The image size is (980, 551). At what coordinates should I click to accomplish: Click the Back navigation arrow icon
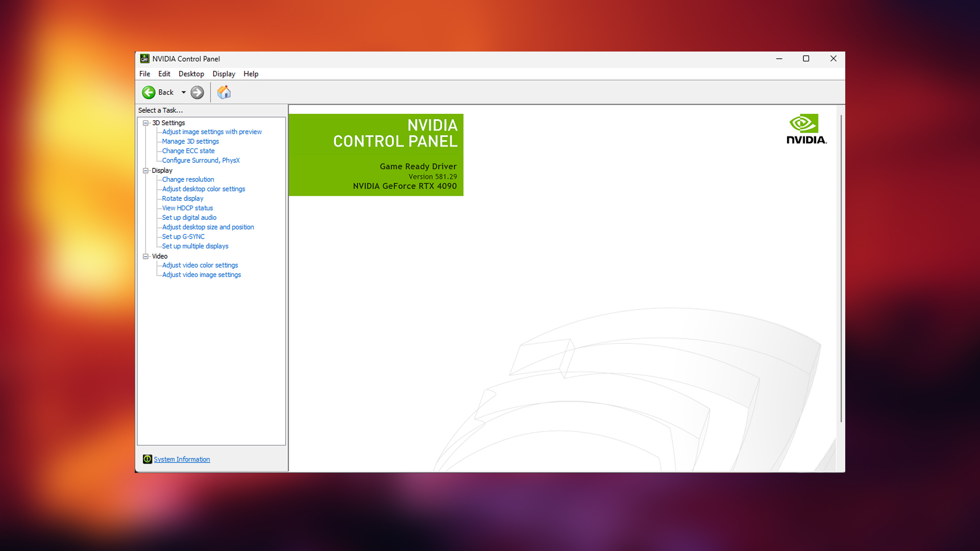click(149, 92)
